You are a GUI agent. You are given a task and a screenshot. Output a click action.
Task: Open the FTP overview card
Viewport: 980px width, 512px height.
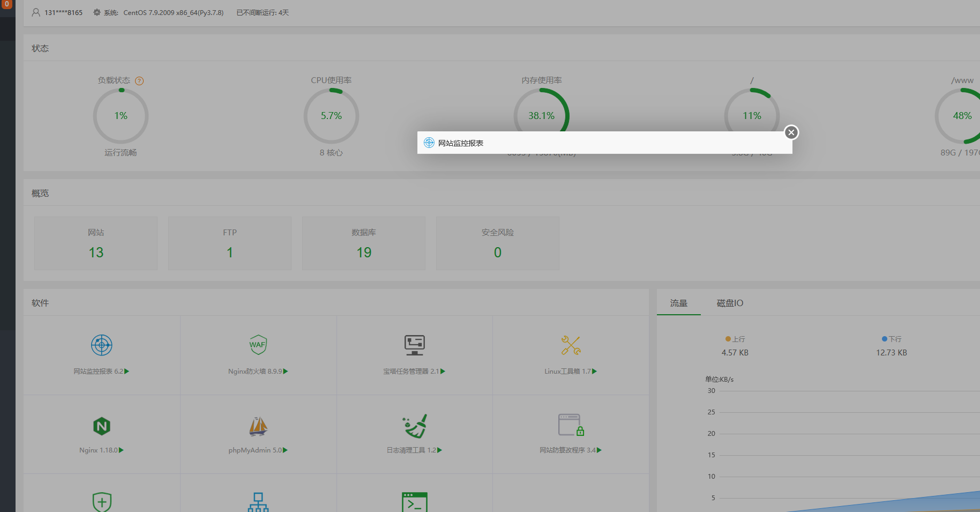(x=230, y=243)
